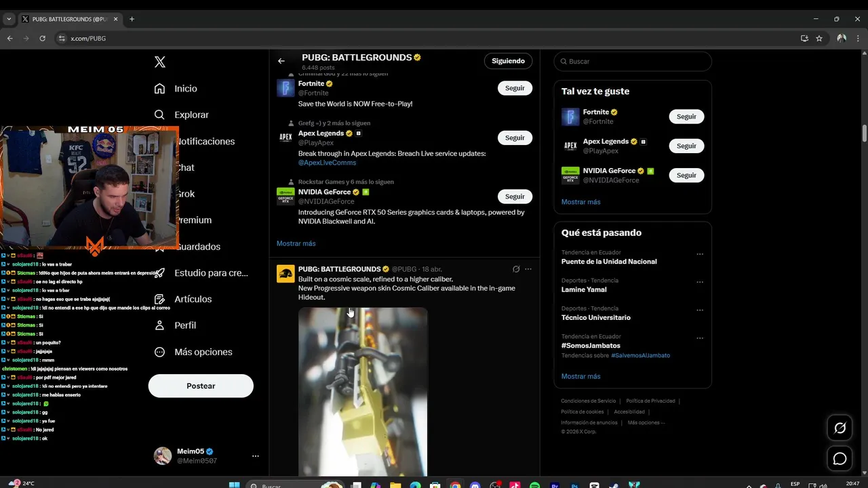Open Puente de la Unidad Nacional trend
This screenshot has height=488, width=868.
[x=609, y=262]
